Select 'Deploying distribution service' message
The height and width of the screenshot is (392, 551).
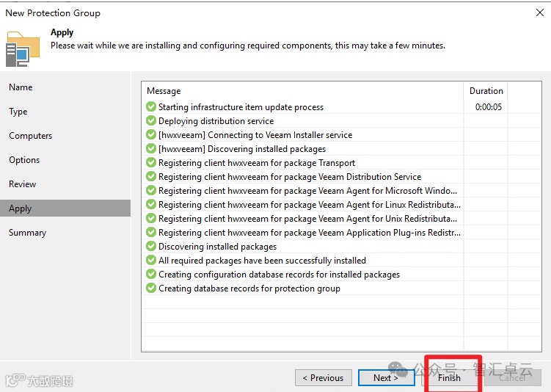click(x=216, y=121)
